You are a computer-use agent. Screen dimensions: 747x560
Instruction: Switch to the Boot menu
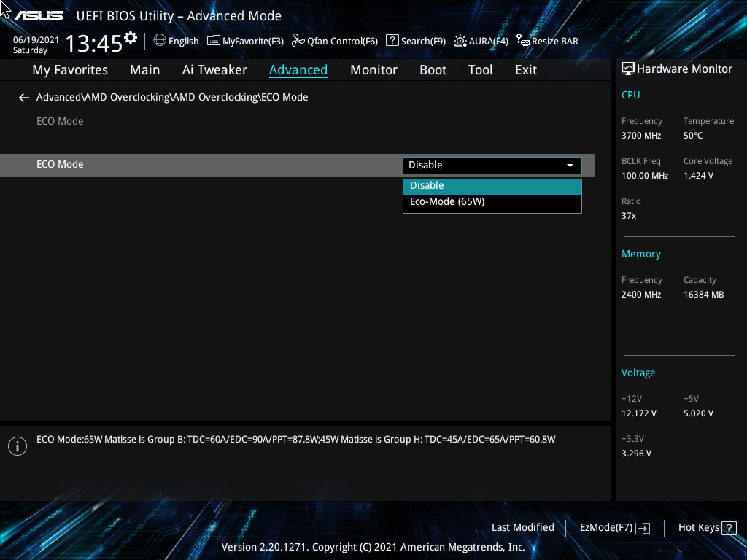433,69
